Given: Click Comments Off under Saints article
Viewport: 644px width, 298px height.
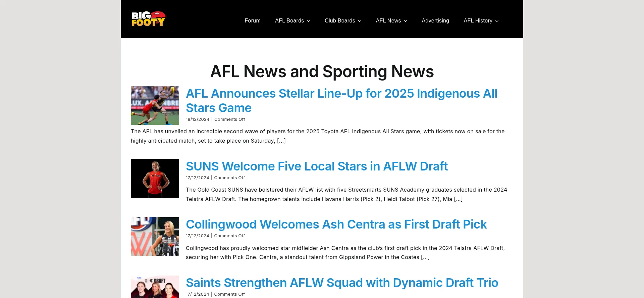Looking at the screenshot, I should click(x=229, y=294).
